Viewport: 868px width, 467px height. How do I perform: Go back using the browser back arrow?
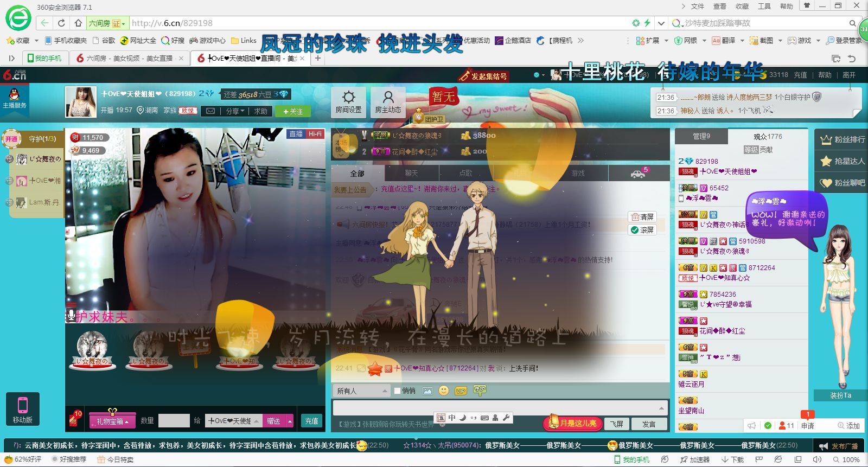(x=44, y=23)
